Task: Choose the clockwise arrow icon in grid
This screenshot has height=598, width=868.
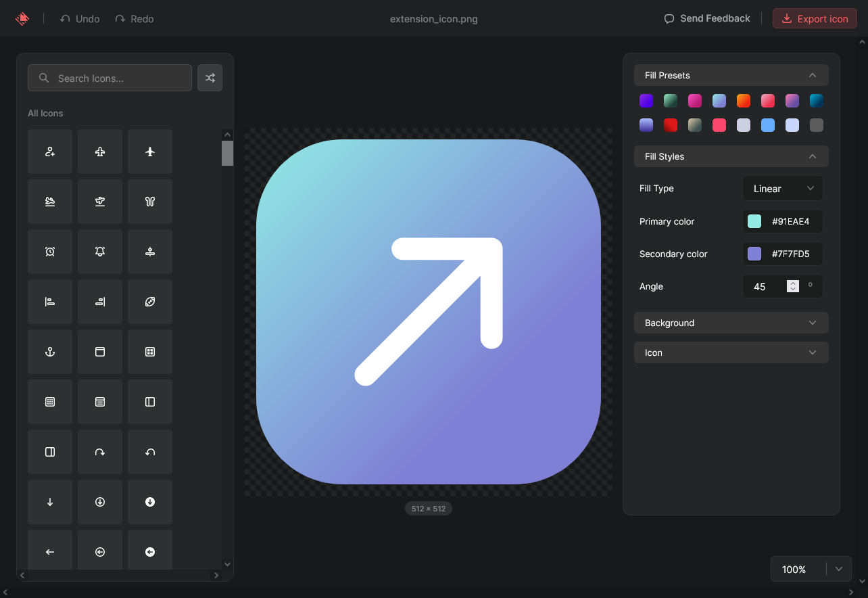Action: click(x=100, y=452)
